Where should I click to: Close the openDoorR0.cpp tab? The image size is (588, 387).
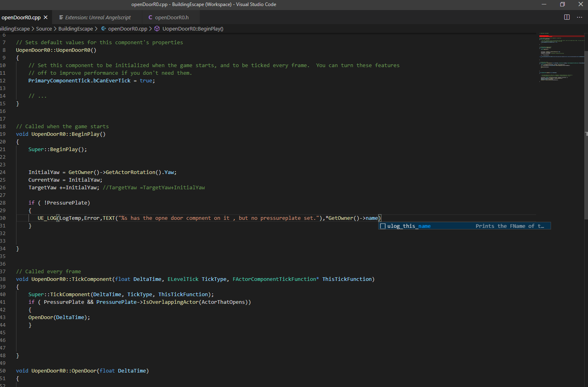[45, 17]
